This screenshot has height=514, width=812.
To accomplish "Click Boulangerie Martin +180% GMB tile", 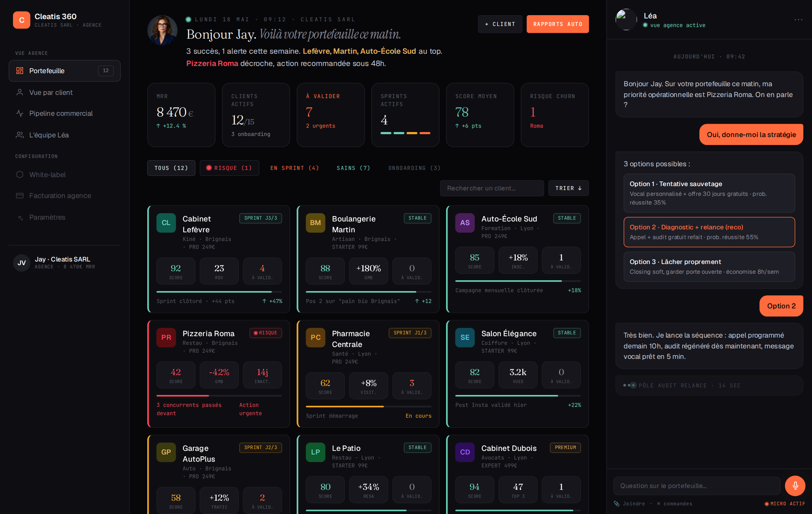I will (368, 271).
